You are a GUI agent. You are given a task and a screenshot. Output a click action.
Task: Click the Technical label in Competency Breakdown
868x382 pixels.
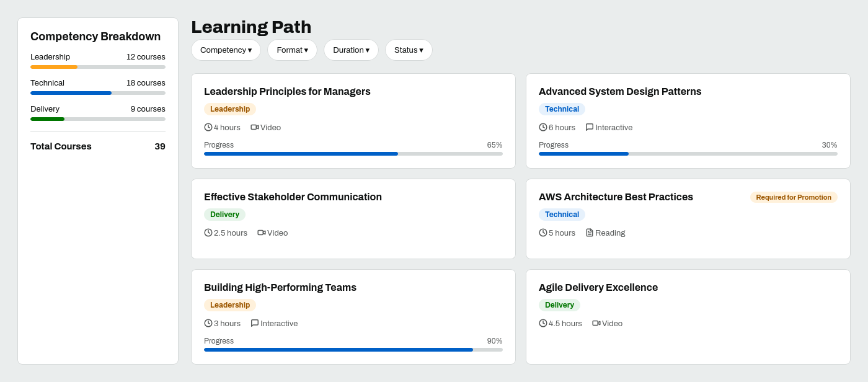coord(47,83)
